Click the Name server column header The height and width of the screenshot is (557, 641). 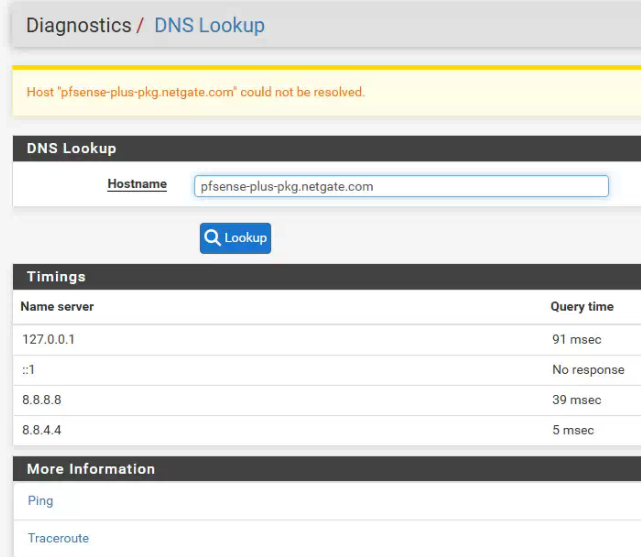pyautogui.click(x=57, y=306)
